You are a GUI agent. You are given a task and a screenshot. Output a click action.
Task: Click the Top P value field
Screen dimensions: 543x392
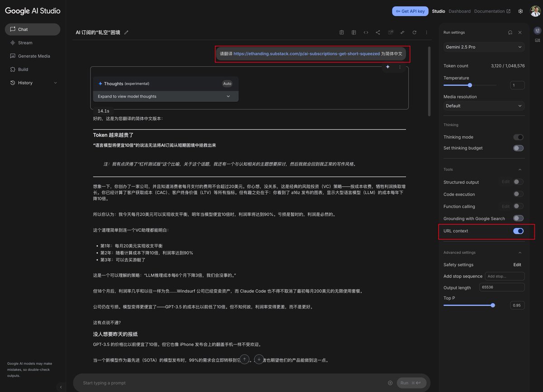(517, 305)
